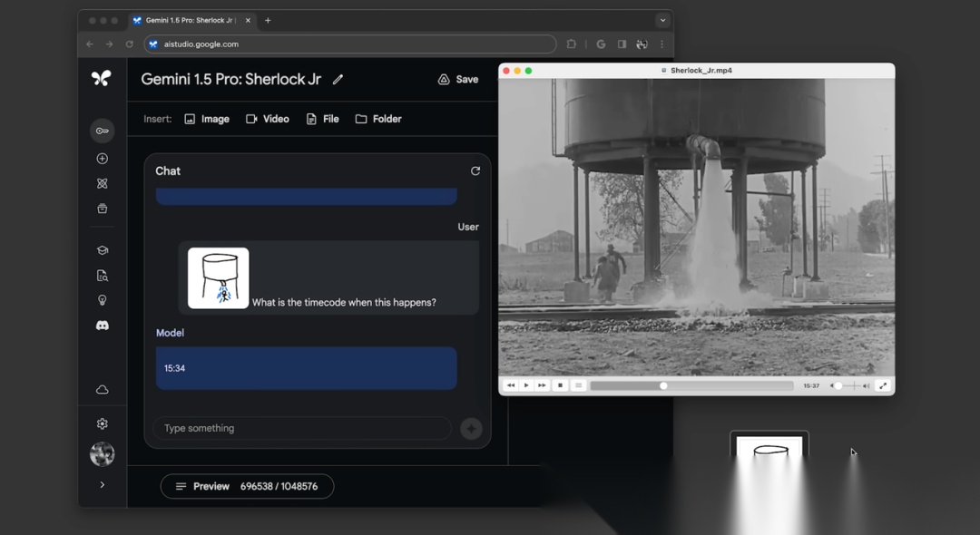This screenshot has height=535, width=980.
Task: Click the cloud icon in sidebar
Action: click(x=102, y=390)
